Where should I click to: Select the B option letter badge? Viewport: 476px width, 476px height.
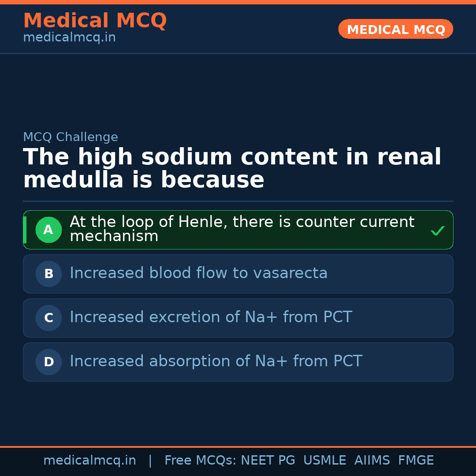48,274
